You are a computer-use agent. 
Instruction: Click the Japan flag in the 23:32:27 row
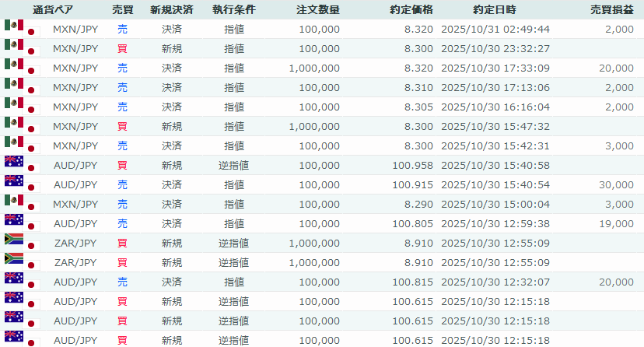click(x=33, y=51)
